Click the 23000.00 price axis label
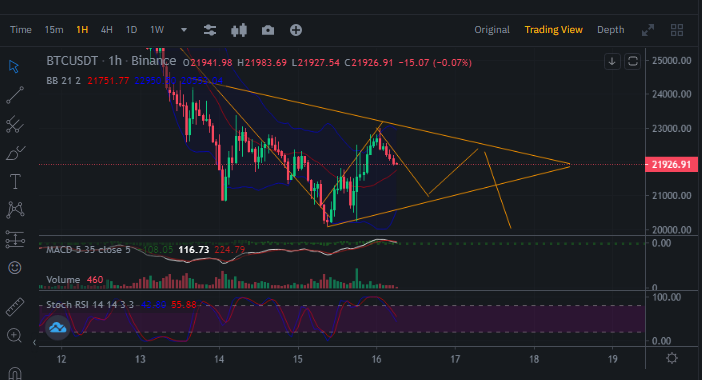 coord(672,128)
